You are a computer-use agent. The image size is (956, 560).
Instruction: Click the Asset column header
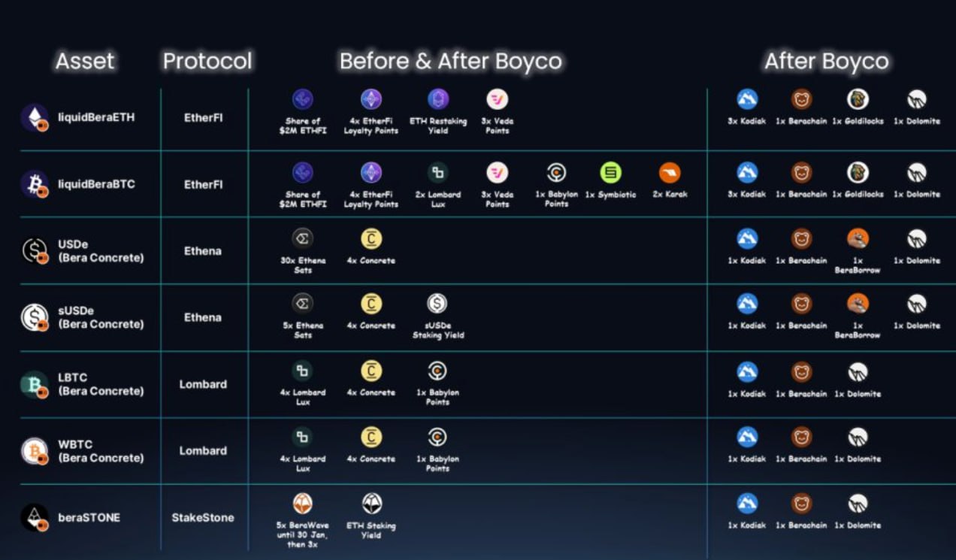point(85,61)
